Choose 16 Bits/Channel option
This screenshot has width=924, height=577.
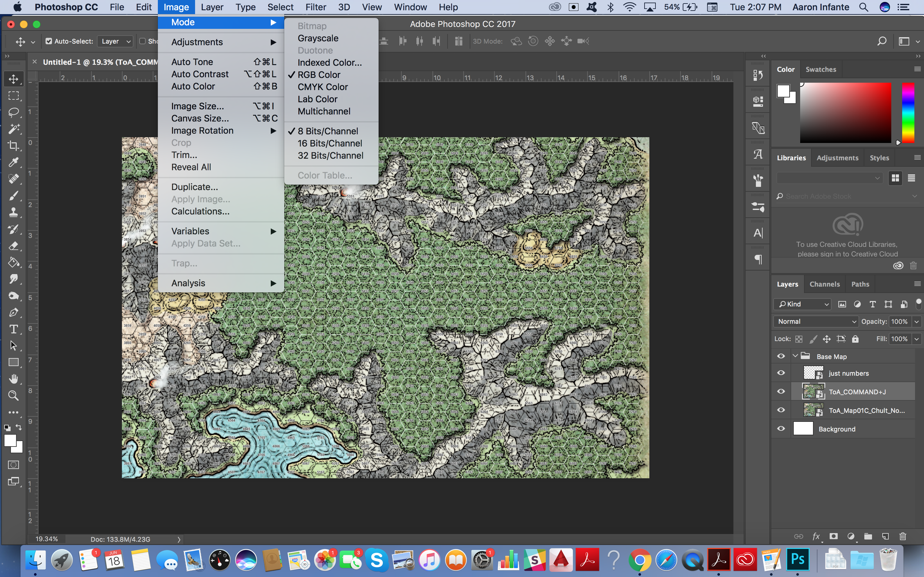pos(330,144)
